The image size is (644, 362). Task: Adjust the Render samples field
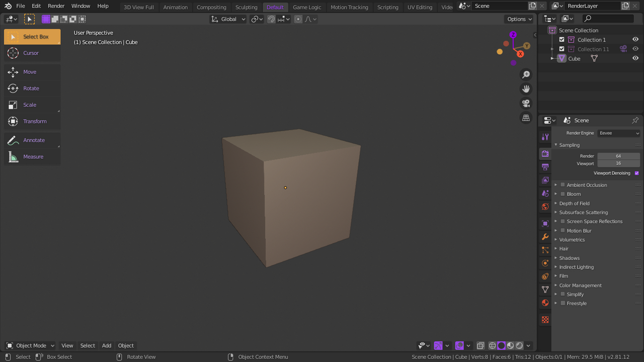click(x=618, y=156)
